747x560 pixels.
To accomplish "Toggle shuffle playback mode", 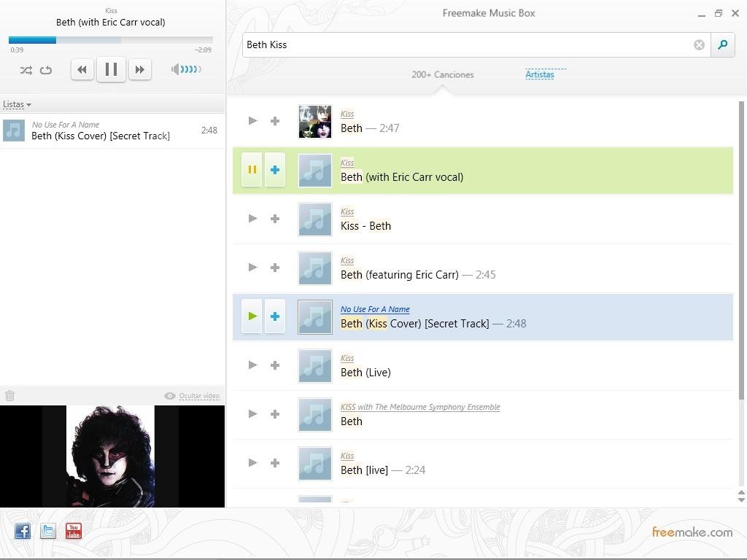I will pos(26,70).
